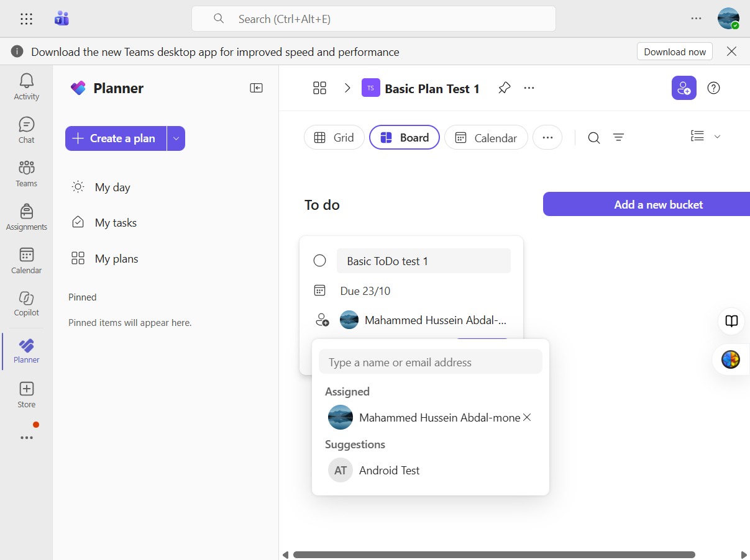The height and width of the screenshot is (560, 750).
Task: Switch to the Board view tab
Action: pyautogui.click(x=405, y=138)
